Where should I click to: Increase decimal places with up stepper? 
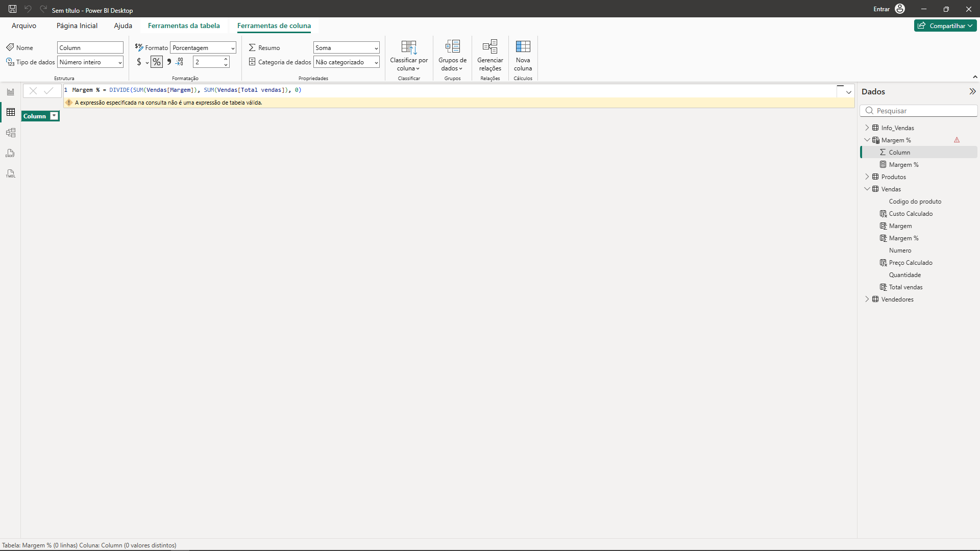click(226, 59)
